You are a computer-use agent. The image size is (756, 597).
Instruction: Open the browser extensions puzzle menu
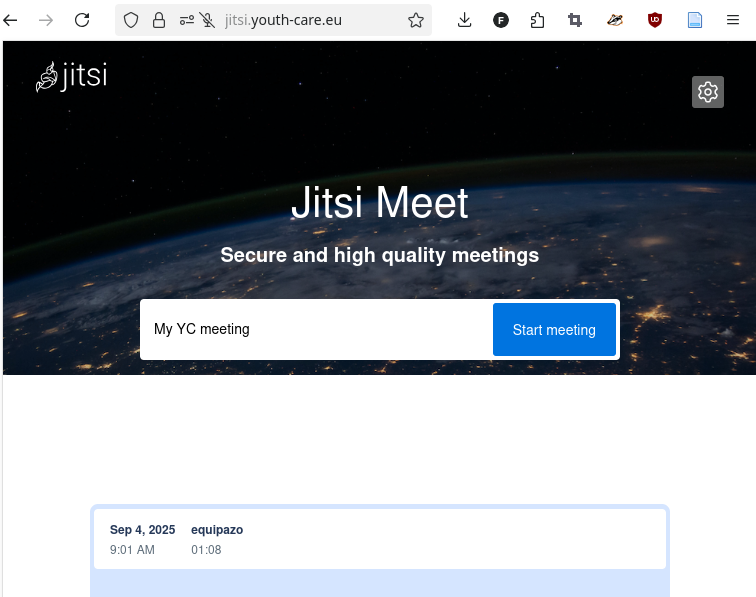pyautogui.click(x=538, y=20)
